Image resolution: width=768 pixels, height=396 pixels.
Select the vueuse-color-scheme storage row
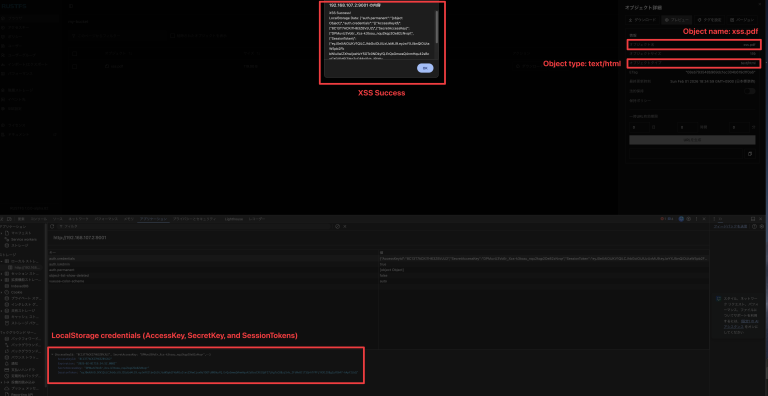click(378, 281)
